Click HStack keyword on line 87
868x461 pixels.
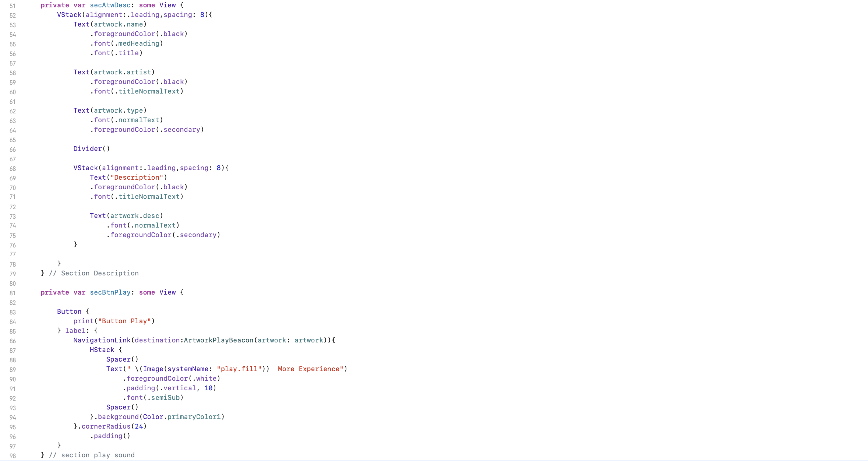(102, 350)
